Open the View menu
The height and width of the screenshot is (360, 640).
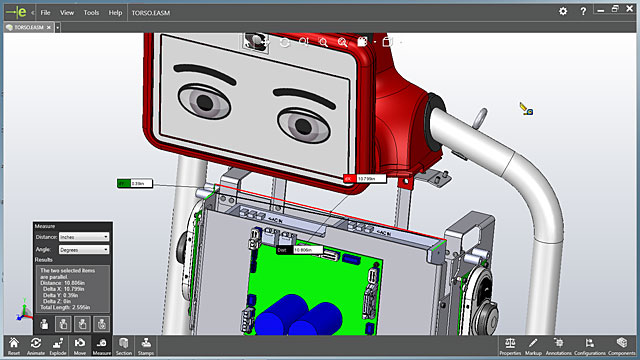[67, 13]
